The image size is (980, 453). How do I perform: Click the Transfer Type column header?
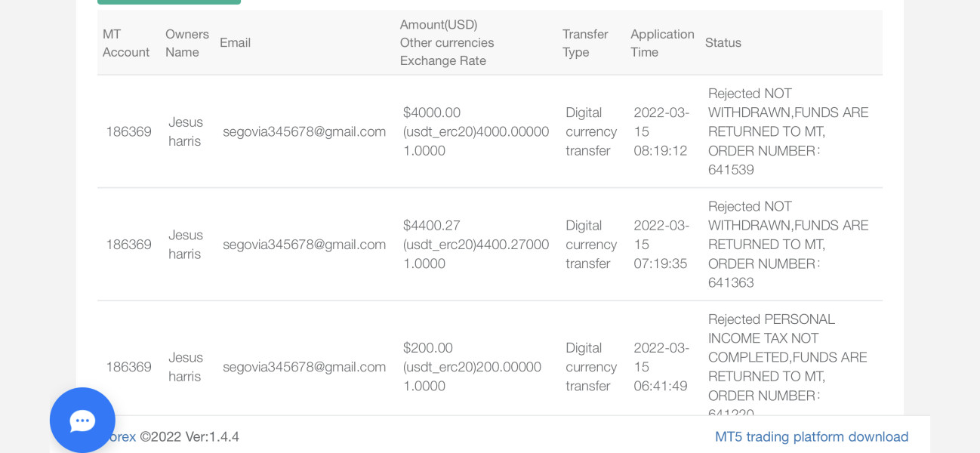585,43
